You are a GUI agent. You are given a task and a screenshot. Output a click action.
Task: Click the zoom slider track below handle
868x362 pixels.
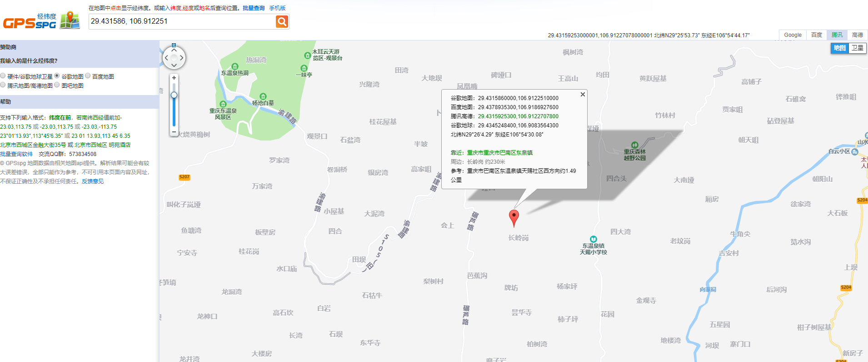(174, 113)
